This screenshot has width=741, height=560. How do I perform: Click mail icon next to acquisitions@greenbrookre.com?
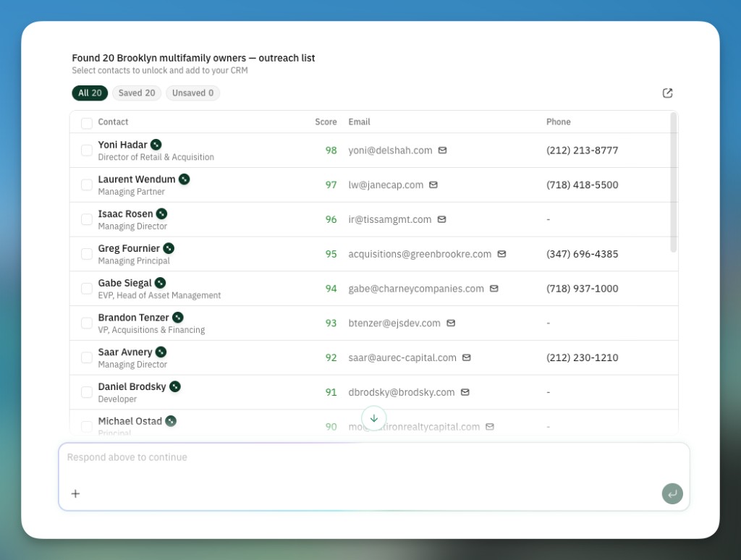(x=502, y=254)
